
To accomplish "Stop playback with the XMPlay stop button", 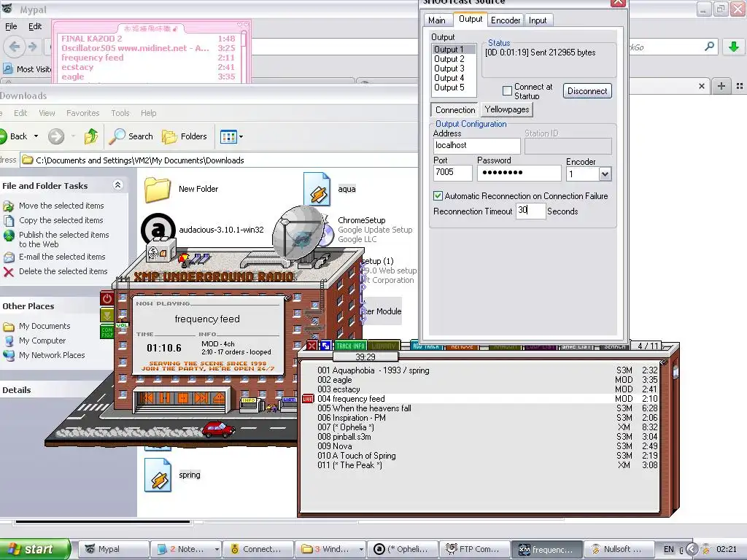I will (x=183, y=397).
